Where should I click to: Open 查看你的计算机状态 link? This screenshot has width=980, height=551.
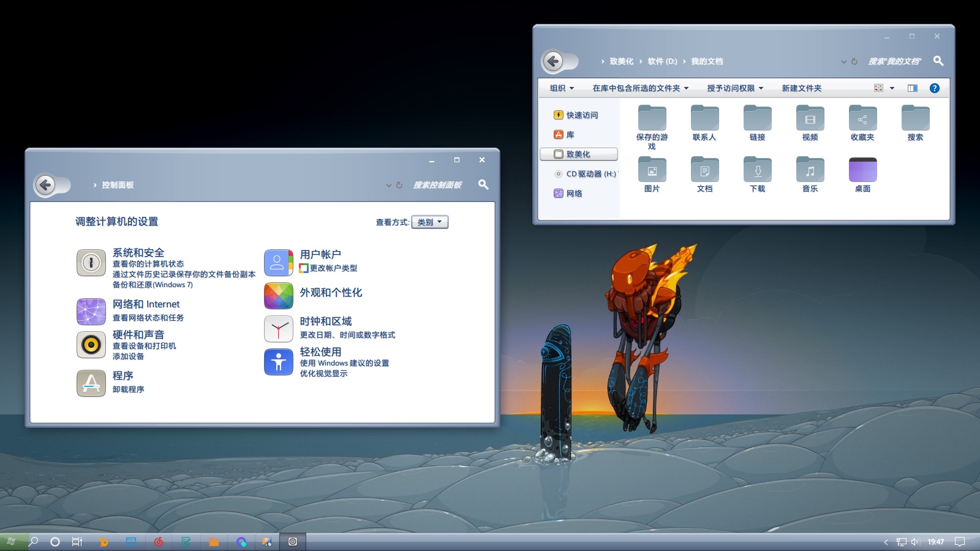click(x=148, y=264)
